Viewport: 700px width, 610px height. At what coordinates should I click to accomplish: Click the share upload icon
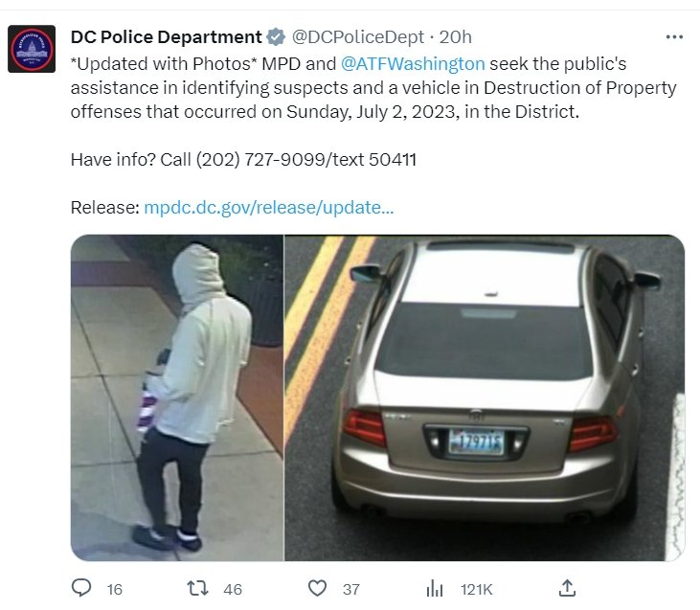pyautogui.click(x=567, y=588)
